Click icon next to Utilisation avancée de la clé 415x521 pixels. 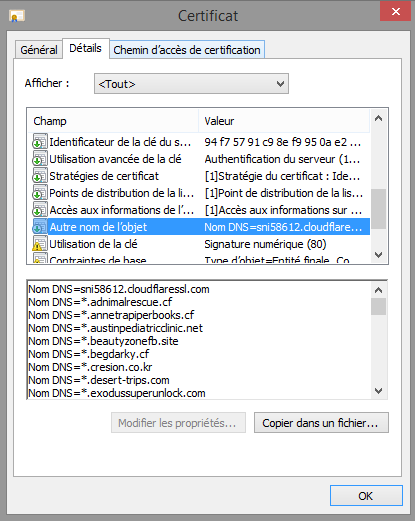(40, 158)
